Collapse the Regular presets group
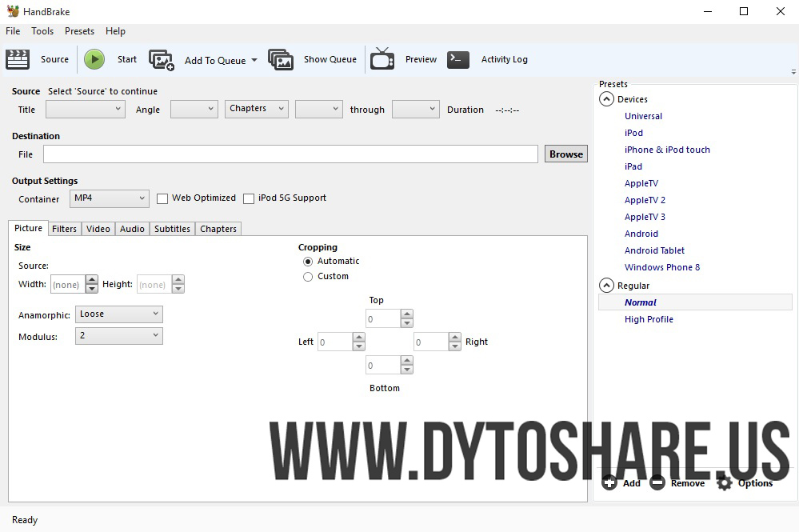Screen dimensions: 799x532 [606, 286]
